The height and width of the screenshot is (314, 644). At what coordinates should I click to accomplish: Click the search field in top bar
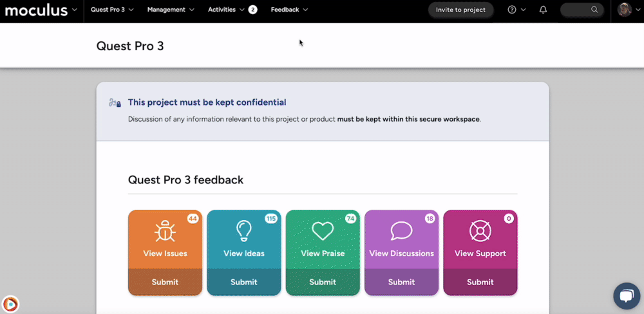580,10
